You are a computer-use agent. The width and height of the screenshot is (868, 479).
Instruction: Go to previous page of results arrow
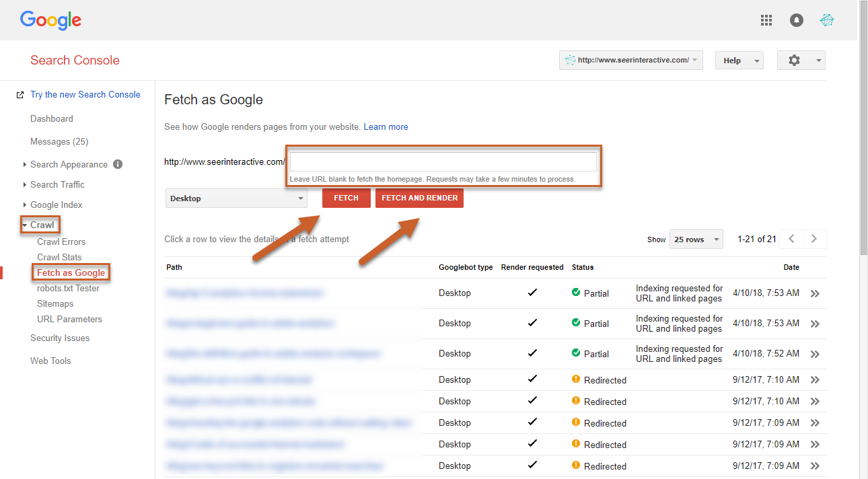(x=792, y=239)
